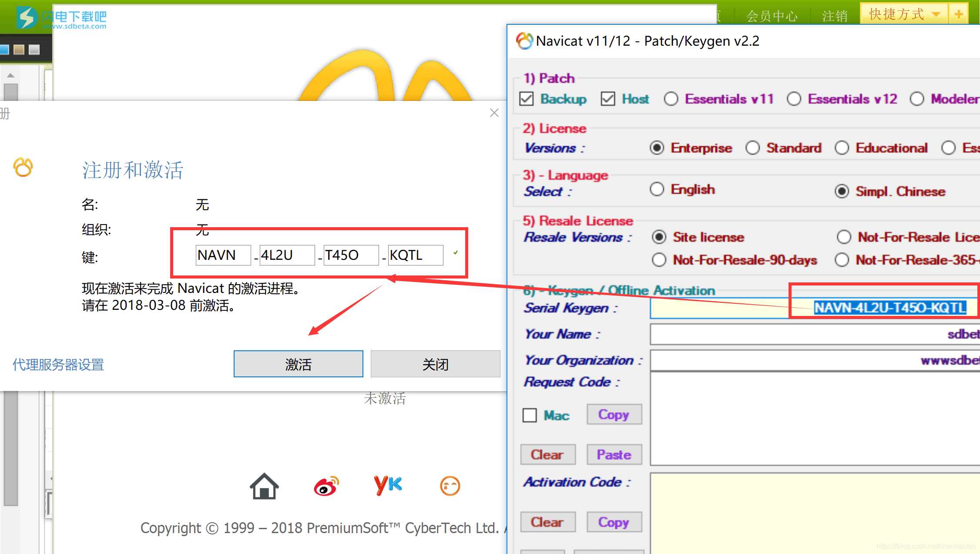Viewport: 980px width, 554px height.
Task: Click the T45O key field
Action: coord(351,255)
